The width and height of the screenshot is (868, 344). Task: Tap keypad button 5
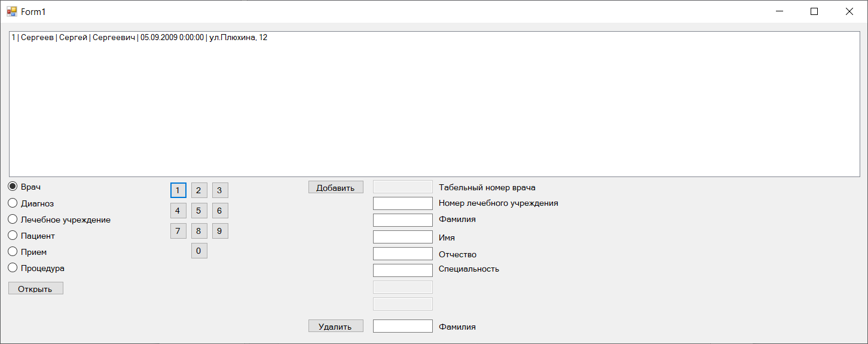point(199,211)
